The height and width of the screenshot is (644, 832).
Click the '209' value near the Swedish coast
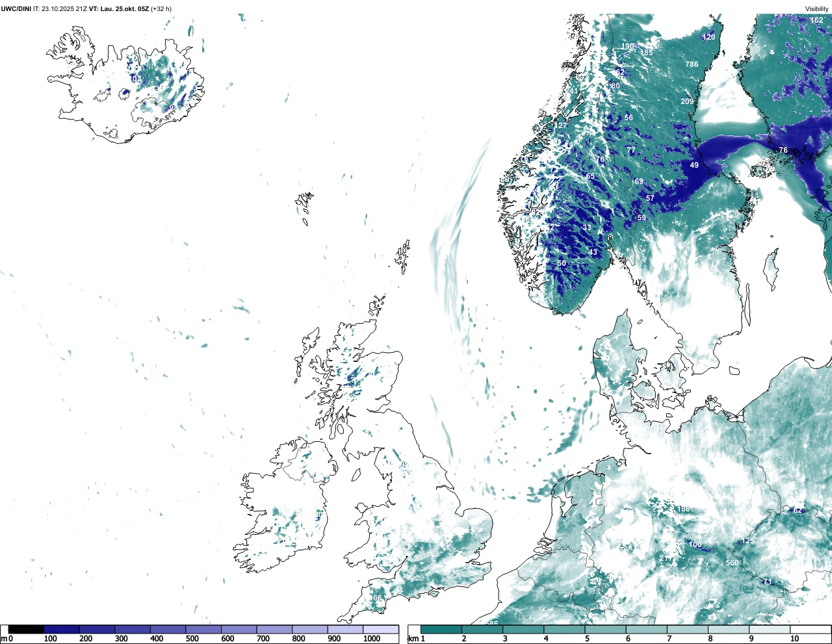pos(687,101)
